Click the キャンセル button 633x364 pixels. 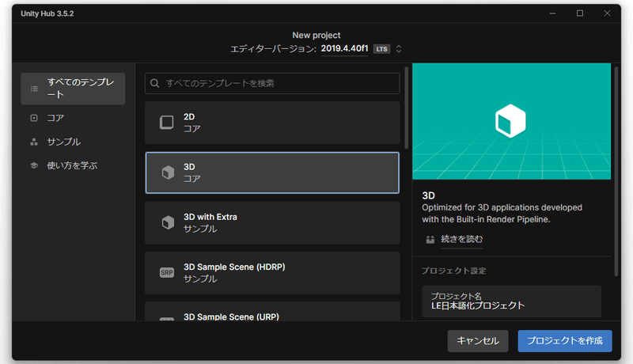coord(478,341)
